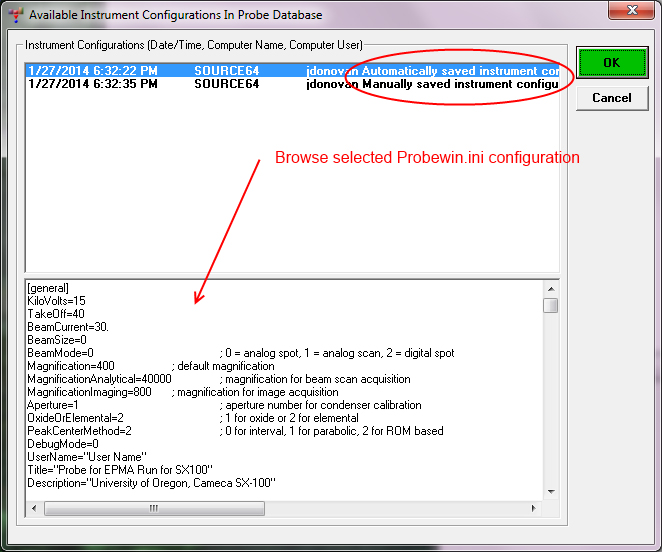
Task: Click the vertical scrollbar thumb in the configuration text
Action: pyautogui.click(x=551, y=306)
